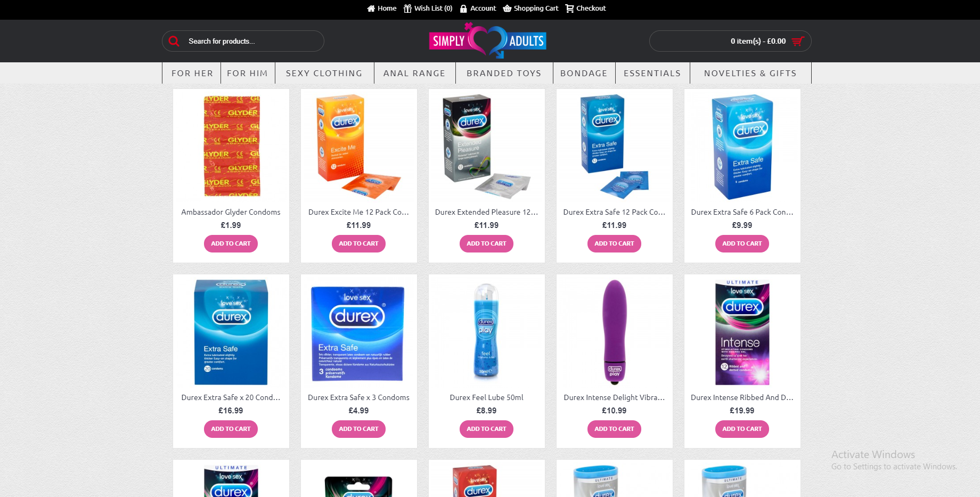Open Shopping Cart basket icon
The image size is (980, 497).
pyautogui.click(x=507, y=9)
